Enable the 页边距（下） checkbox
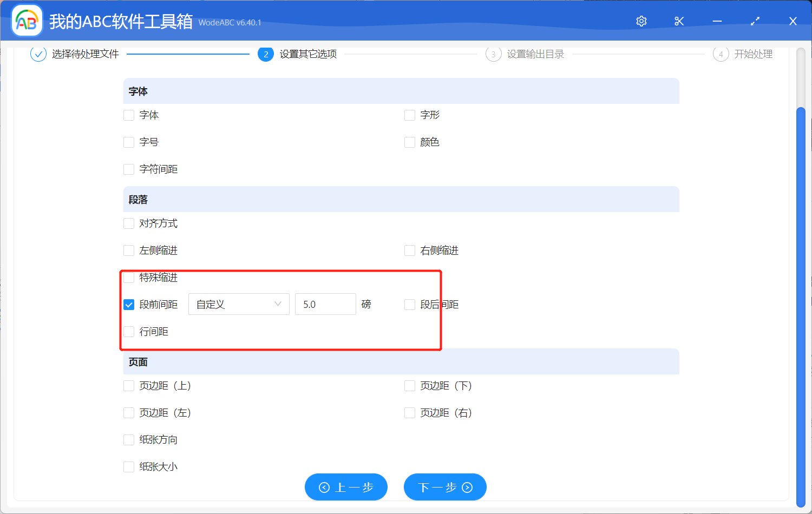The width and height of the screenshot is (812, 514). click(409, 385)
